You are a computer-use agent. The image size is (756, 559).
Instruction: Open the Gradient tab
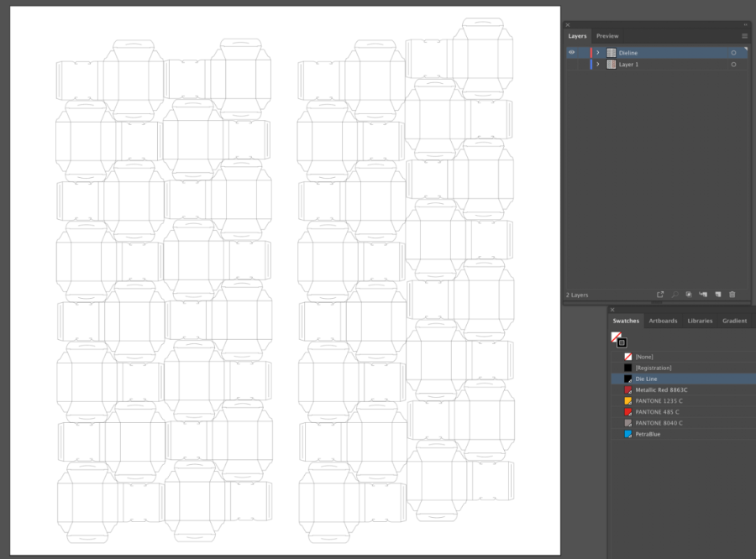(734, 321)
